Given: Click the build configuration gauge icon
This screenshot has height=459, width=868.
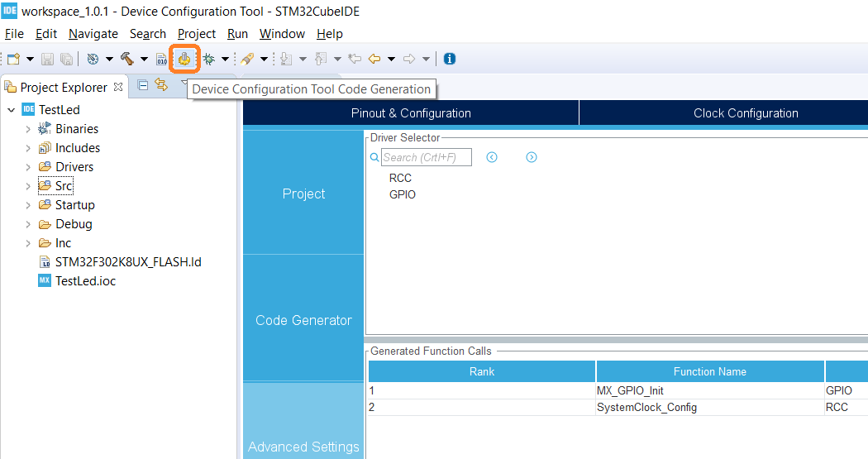Looking at the screenshot, I should coord(93,59).
